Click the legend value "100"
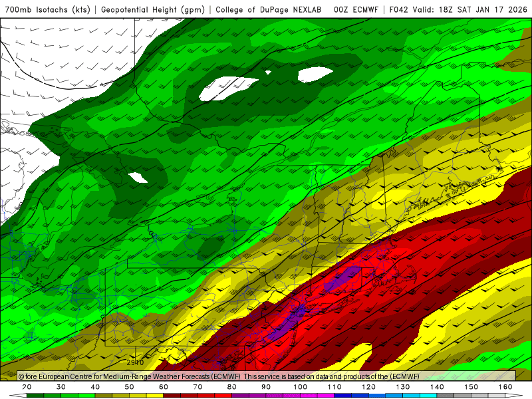532x399 pixels. 301,387
